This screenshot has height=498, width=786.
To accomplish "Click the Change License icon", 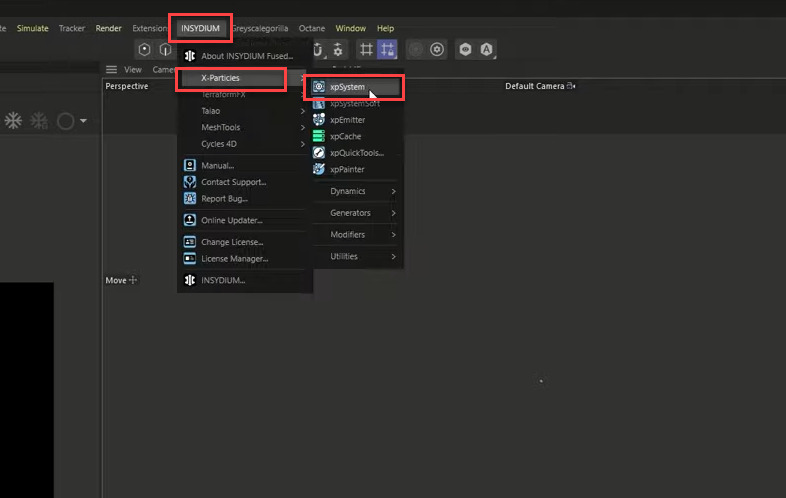I will coord(189,242).
